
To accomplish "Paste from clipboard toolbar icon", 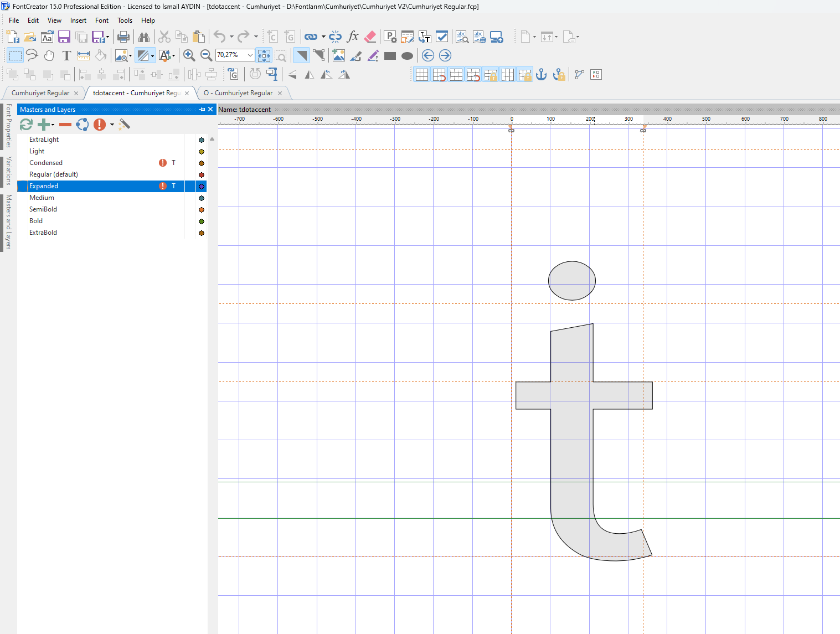I will (199, 37).
